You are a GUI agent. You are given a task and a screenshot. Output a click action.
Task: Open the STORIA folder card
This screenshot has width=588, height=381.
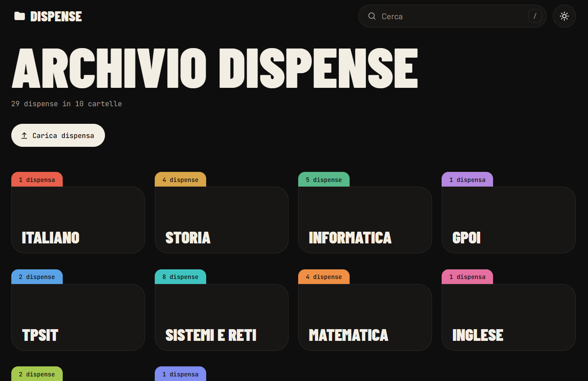[x=222, y=220]
